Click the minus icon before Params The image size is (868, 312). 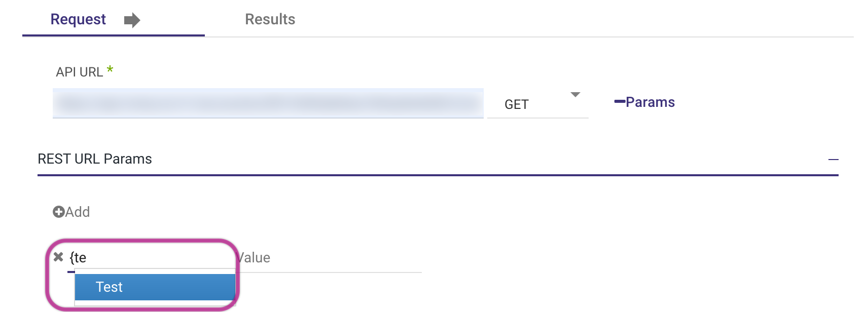pos(619,102)
